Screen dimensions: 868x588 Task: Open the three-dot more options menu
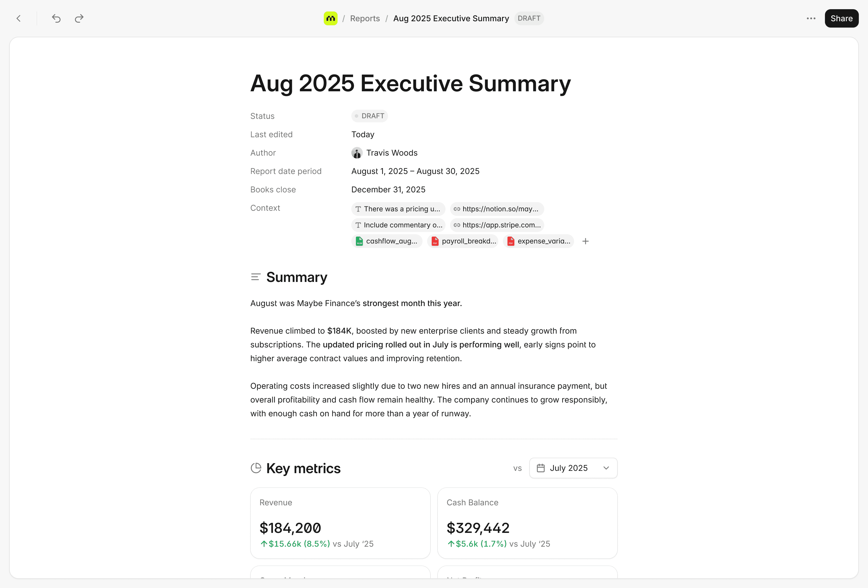coord(811,18)
